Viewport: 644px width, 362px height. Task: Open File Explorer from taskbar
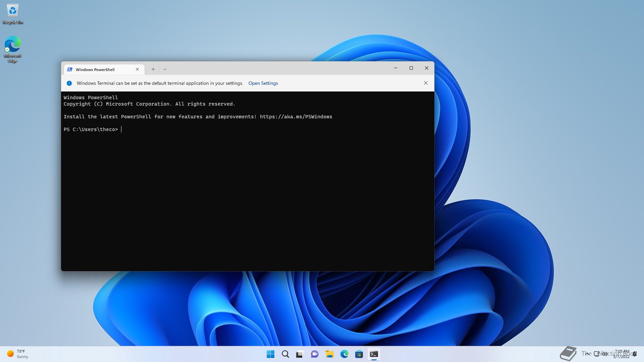[x=329, y=354]
